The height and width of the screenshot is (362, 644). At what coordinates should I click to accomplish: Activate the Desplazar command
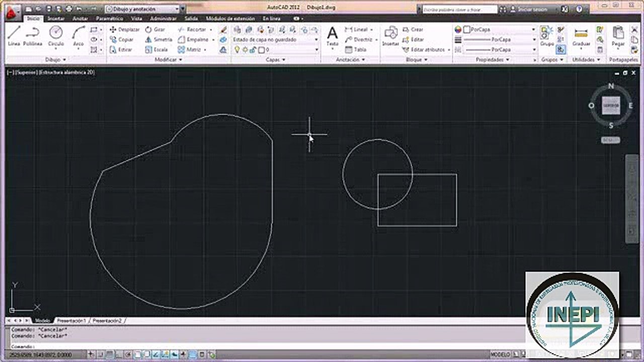[x=124, y=30]
